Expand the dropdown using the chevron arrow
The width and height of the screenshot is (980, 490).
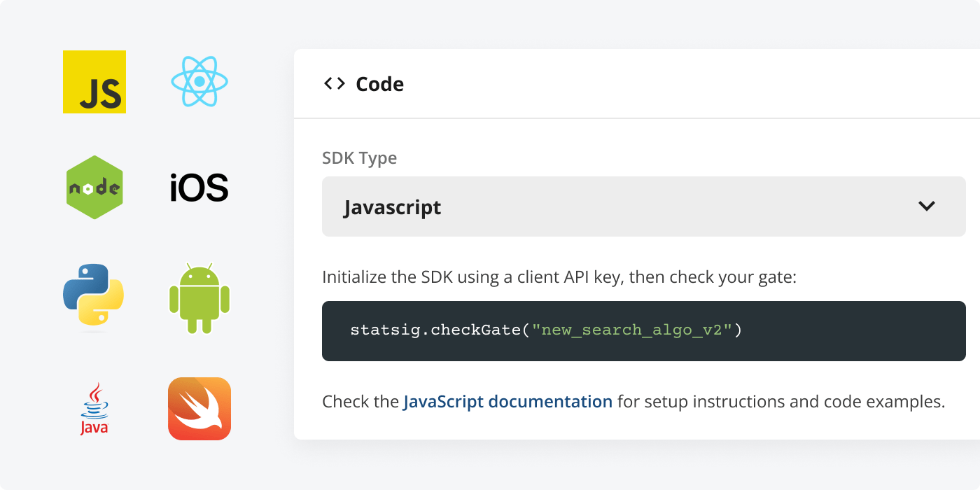click(926, 206)
